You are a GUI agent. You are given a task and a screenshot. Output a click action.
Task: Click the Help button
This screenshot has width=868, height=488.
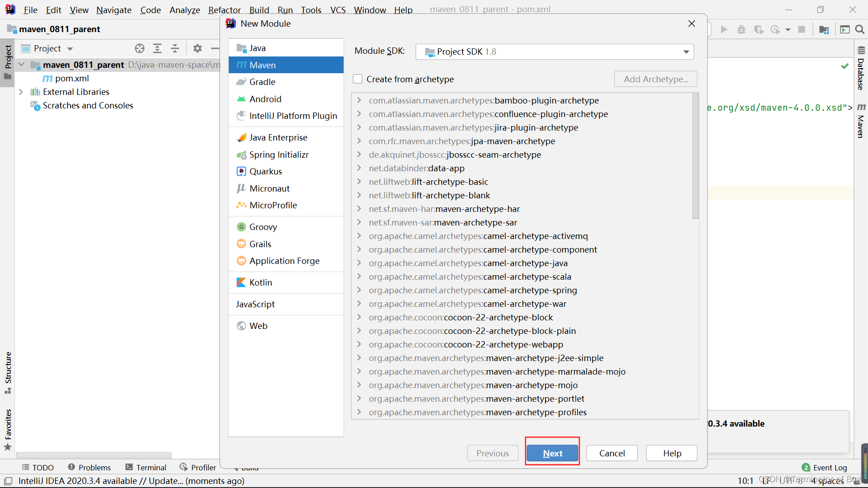pyautogui.click(x=672, y=453)
